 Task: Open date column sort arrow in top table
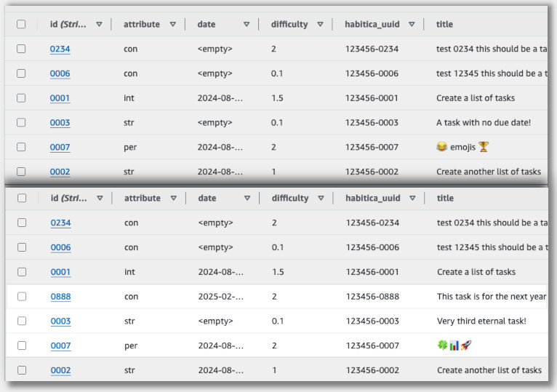pyautogui.click(x=247, y=24)
